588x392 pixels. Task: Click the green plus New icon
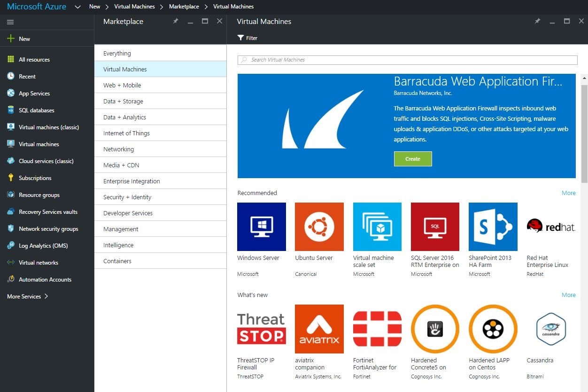click(11, 39)
